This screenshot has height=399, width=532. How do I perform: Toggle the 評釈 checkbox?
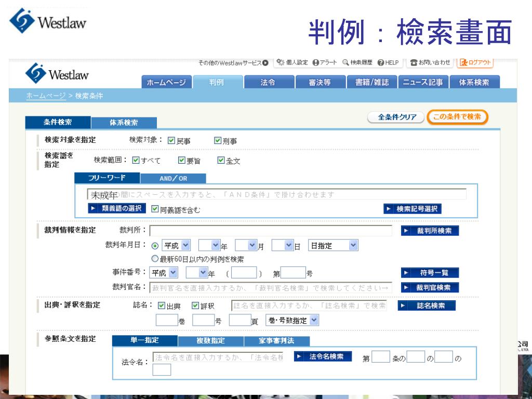pyautogui.click(x=195, y=305)
